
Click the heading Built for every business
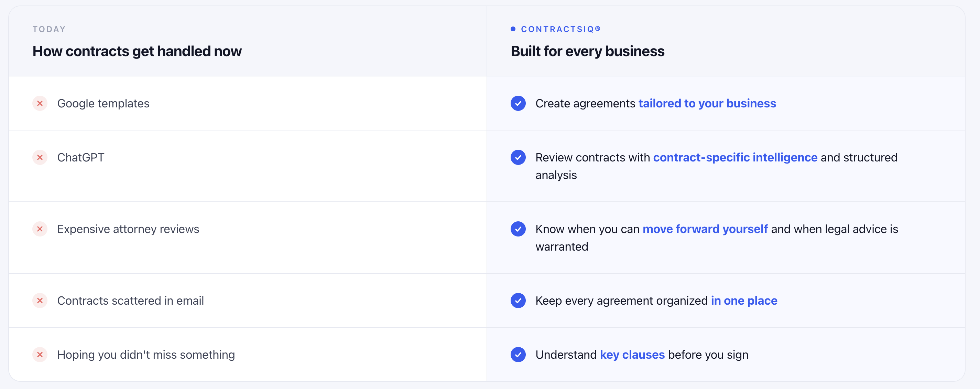[587, 51]
